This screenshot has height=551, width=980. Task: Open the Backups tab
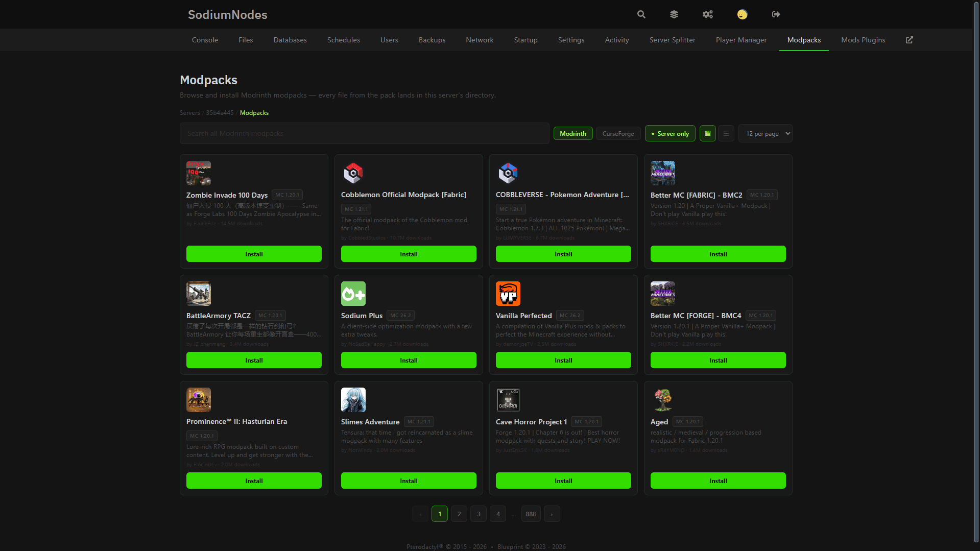point(432,40)
